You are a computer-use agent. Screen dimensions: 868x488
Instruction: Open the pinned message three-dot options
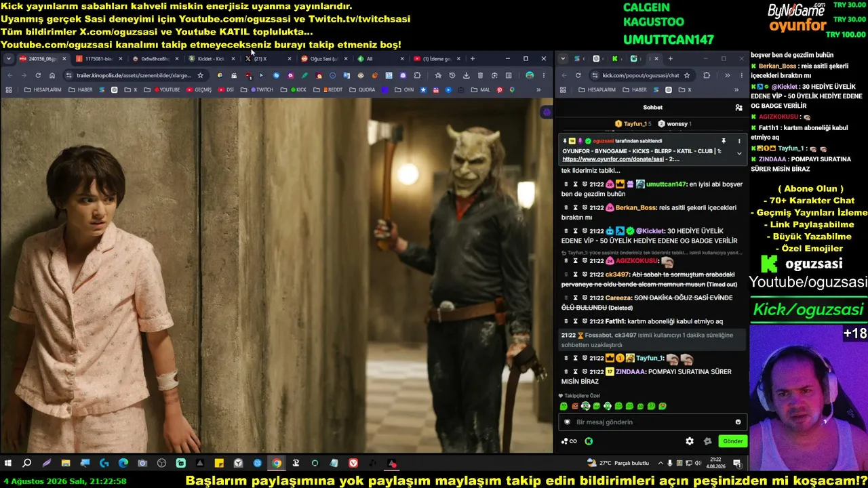(739, 141)
